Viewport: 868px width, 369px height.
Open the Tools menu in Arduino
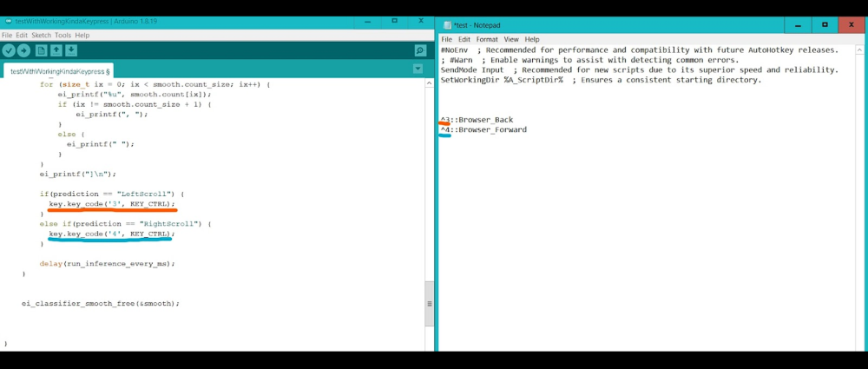tap(62, 36)
